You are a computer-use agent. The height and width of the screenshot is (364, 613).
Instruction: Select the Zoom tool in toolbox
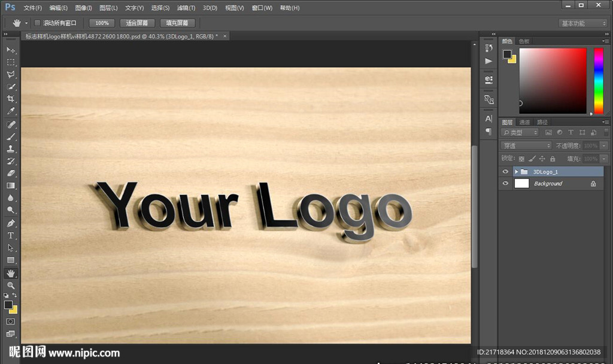click(x=11, y=286)
